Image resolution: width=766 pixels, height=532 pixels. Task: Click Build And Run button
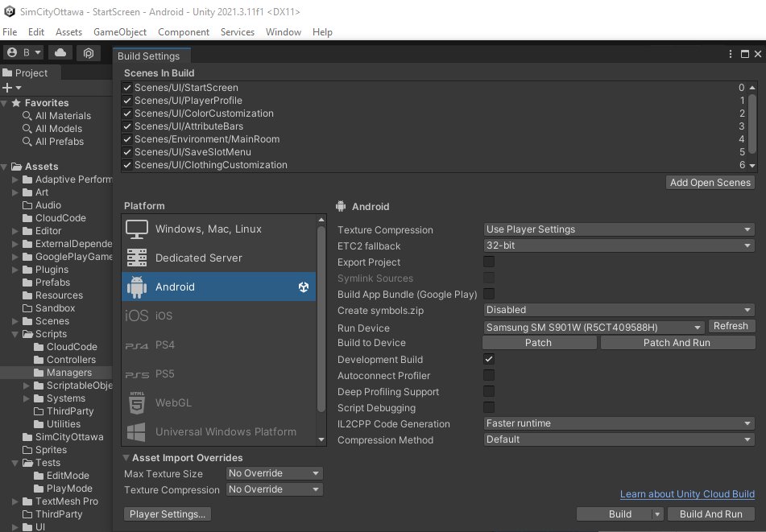(710, 514)
